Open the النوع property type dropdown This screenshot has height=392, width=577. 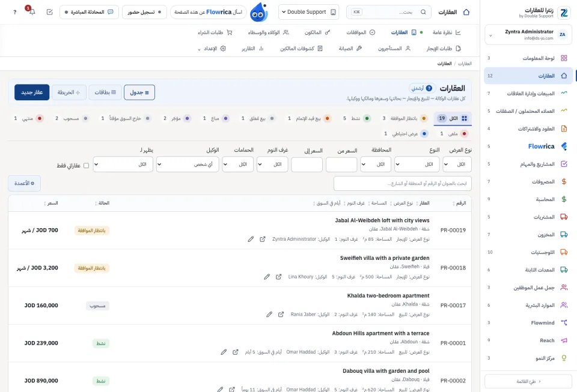pos(417,164)
